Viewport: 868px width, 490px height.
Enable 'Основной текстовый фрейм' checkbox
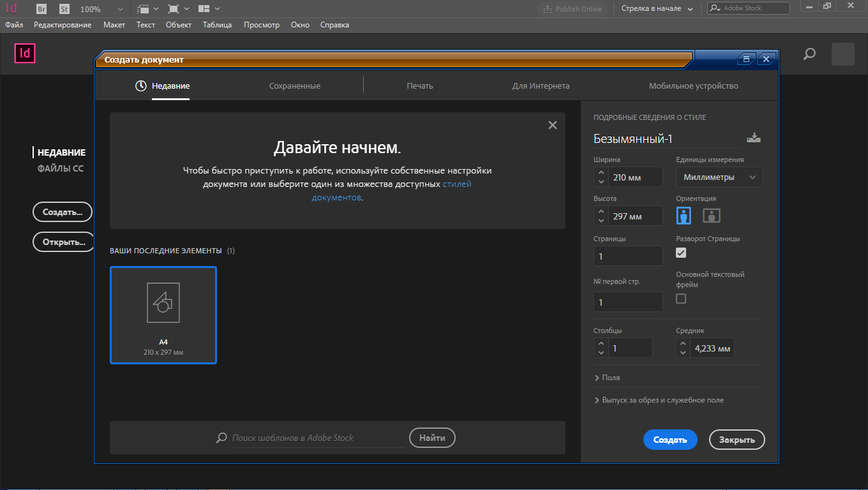tap(681, 299)
